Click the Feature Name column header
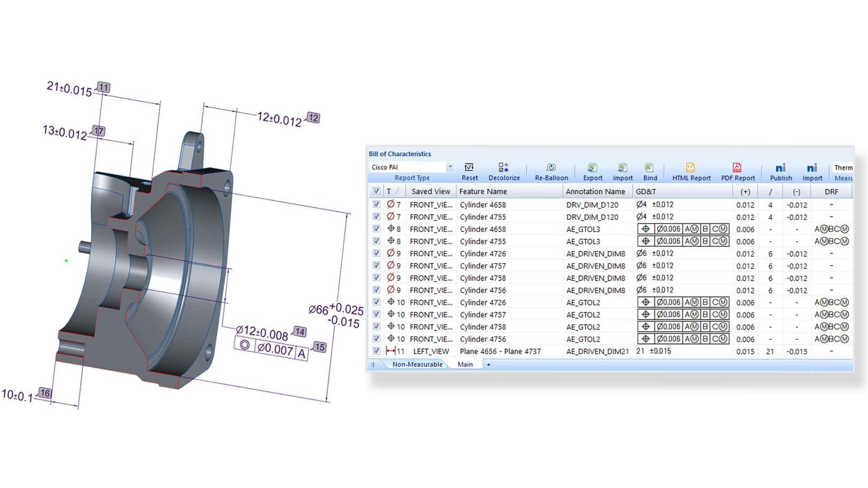 coord(483,191)
